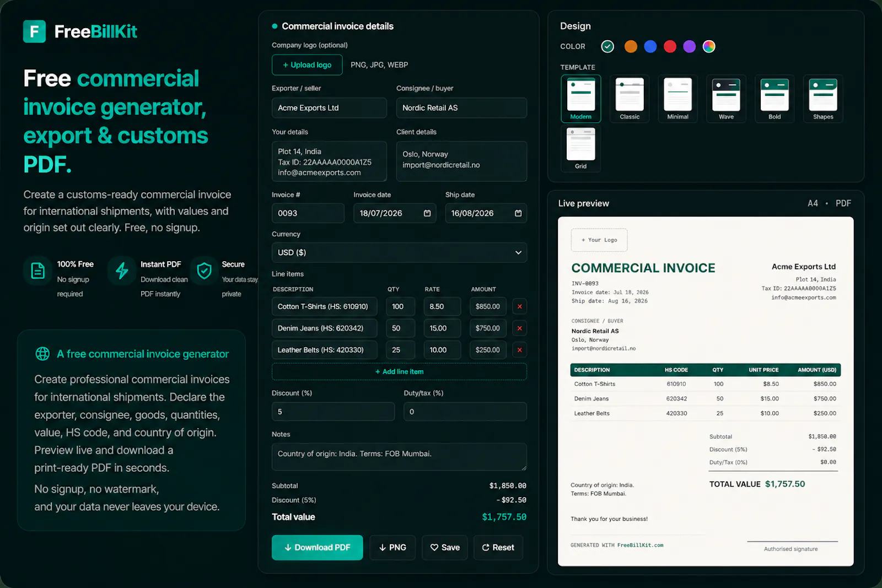Edit the Invoice # field 0093
The width and height of the screenshot is (882, 588).
[308, 213]
